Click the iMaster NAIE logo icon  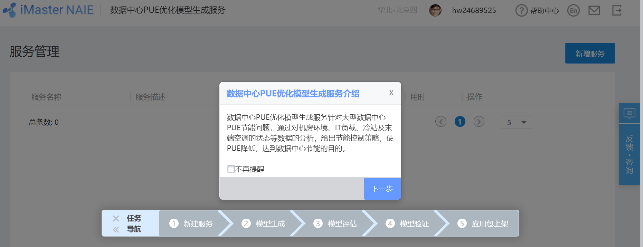coord(9,10)
